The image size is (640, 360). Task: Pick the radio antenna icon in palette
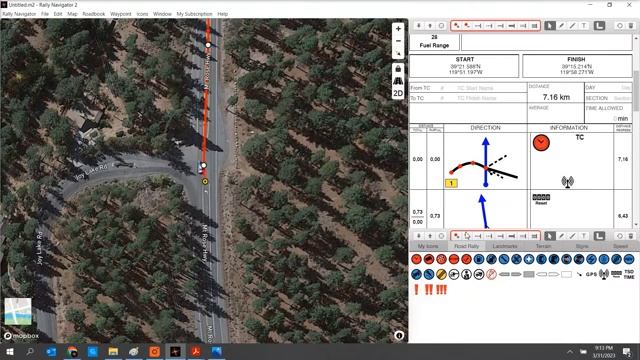(x=604, y=274)
